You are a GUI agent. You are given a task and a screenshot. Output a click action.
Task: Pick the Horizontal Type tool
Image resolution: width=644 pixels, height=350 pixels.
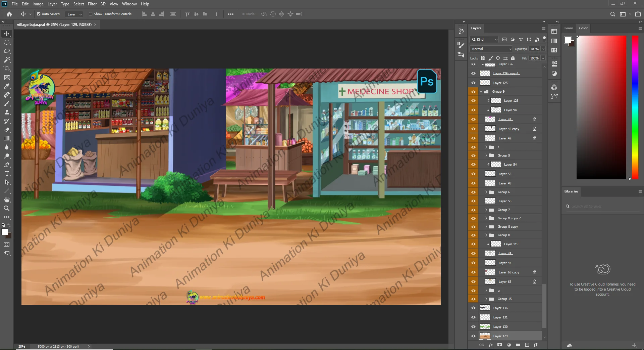(7, 174)
